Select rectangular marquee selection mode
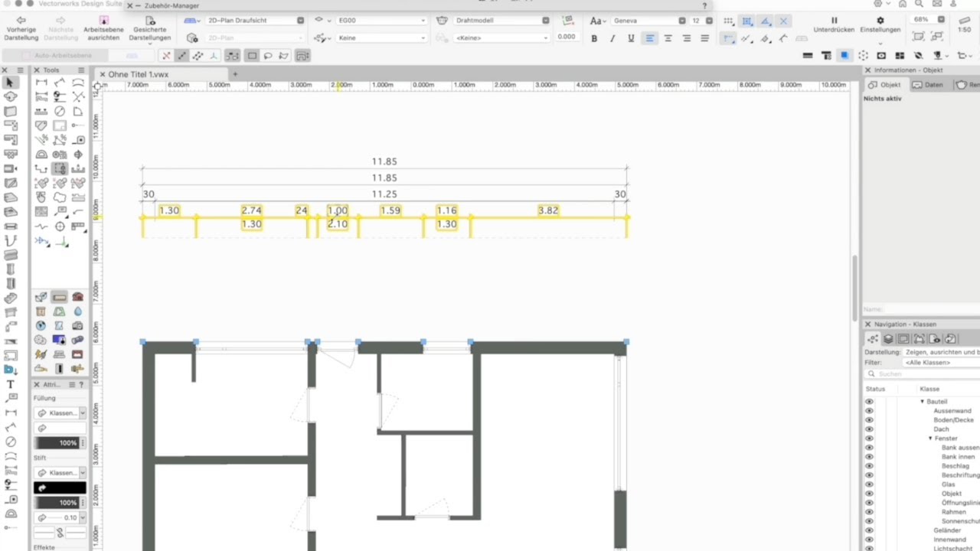 coord(252,55)
